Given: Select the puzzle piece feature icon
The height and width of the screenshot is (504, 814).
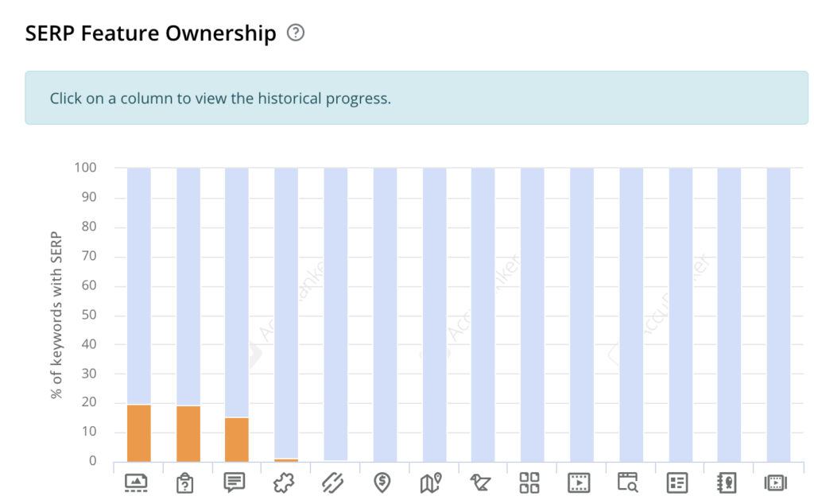Looking at the screenshot, I should tap(284, 483).
